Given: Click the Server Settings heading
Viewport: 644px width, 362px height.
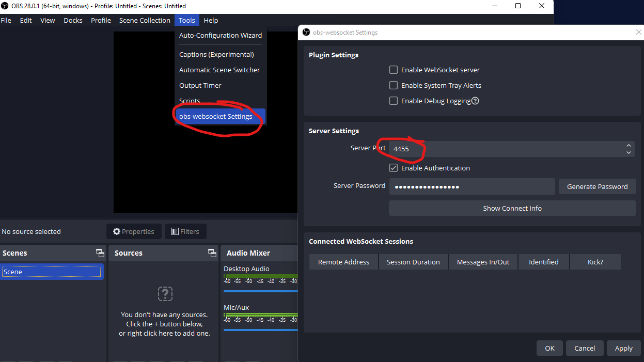Looking at the screenshot, I should 334,131.
